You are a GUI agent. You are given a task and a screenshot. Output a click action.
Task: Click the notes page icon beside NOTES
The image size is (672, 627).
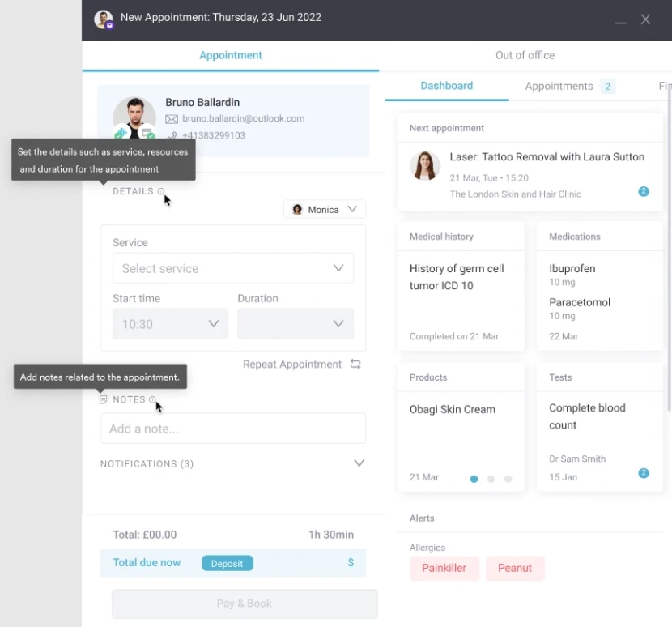tap(103, 400)
